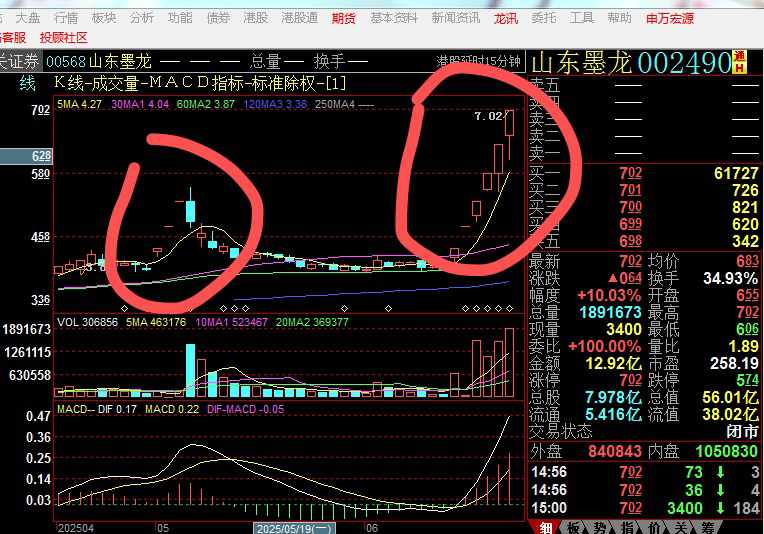Click the 202504 date label on timeline
The height and width of the screenshot is (534, 764).
click(76, 529)
